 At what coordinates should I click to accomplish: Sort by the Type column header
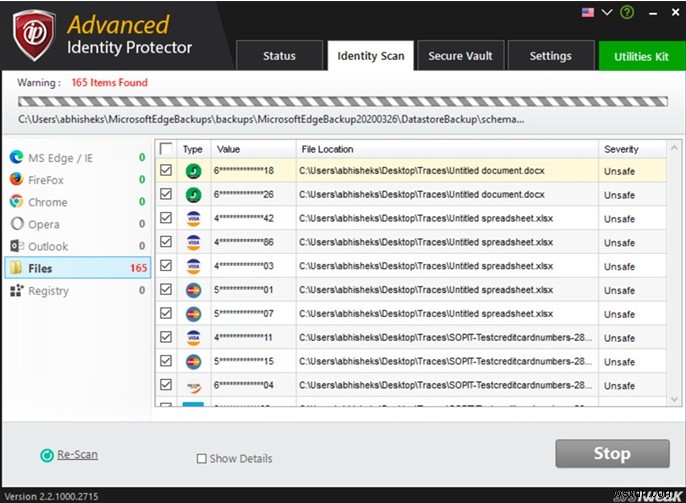pyautogui.click(x=192, y=149)
